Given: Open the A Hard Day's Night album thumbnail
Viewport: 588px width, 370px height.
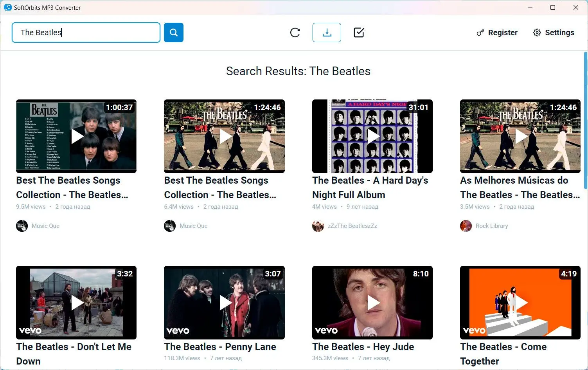Looking at the screenshot, I should [372, 136].
